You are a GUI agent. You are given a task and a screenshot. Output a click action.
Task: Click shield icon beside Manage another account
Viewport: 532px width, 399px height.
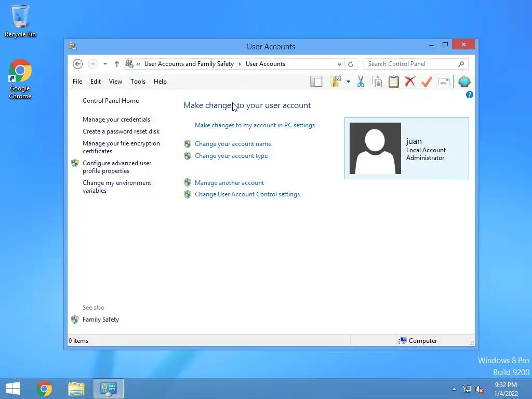tap(187, 182)
